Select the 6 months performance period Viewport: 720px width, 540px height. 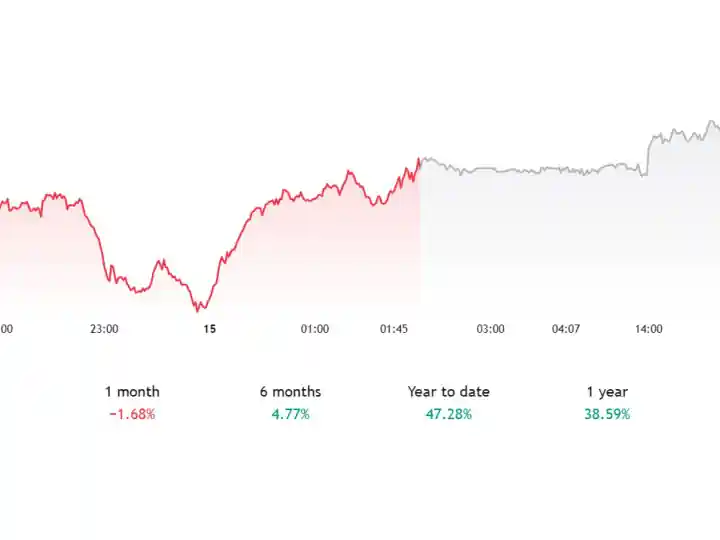pos(290,392)
